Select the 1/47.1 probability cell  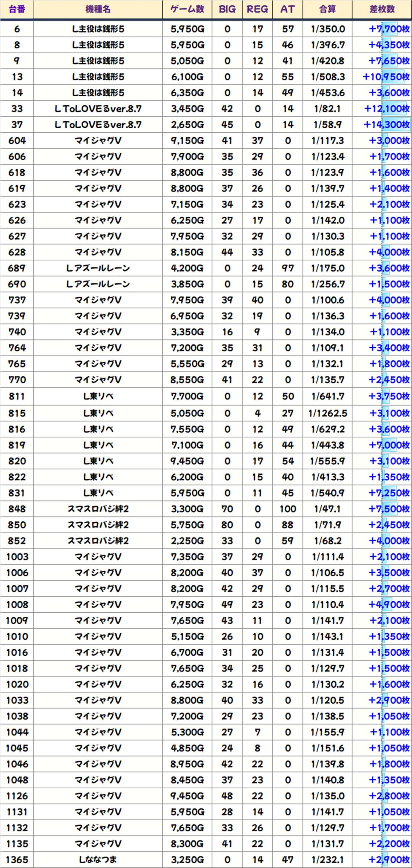pos(327,509)
